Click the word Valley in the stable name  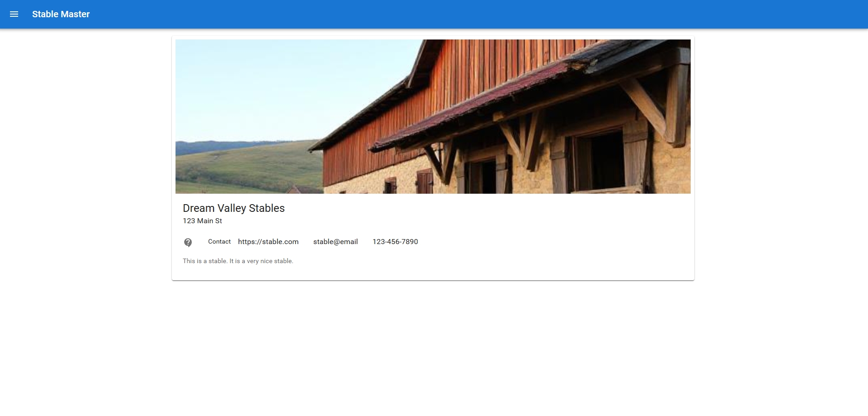232,208
